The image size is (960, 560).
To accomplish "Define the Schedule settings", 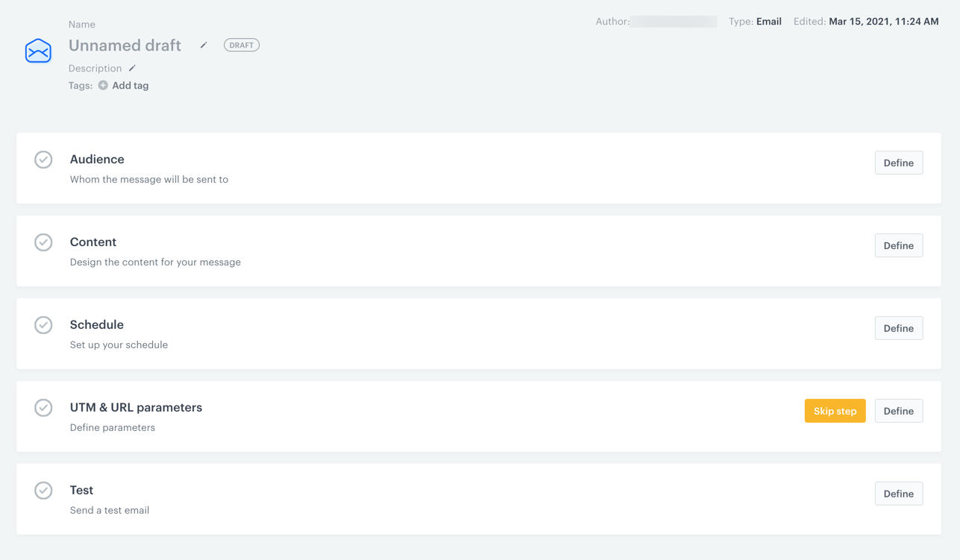I will click(898, 328).
